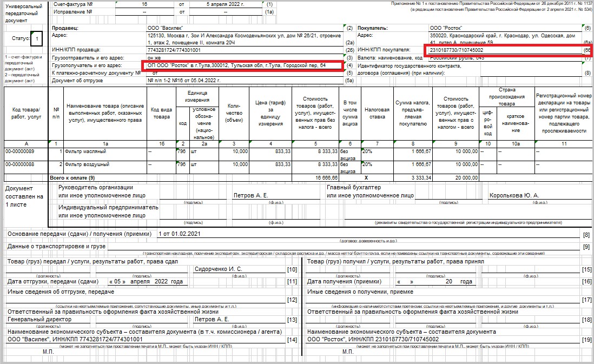Click "Петров А. Е." beside Генеральный директор
Image resolution: width=594 pixels, height=364 pixels.
(212, 319)
